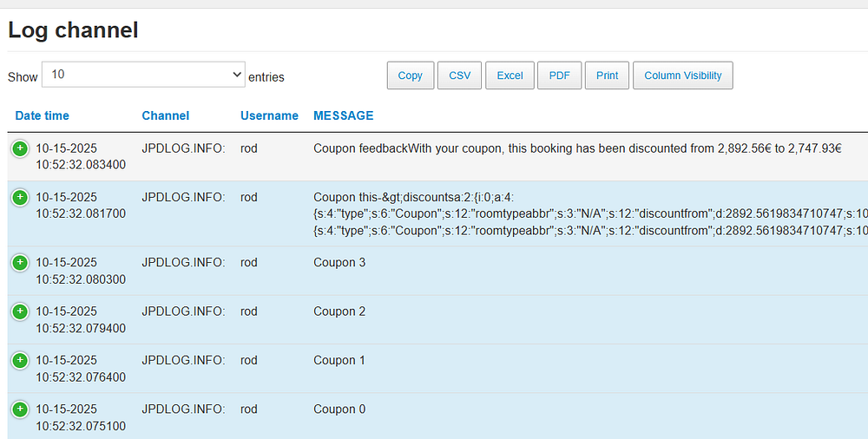Sort by Date time column
Viewport: 868px width, 439px height.
(x=42, y=115)
